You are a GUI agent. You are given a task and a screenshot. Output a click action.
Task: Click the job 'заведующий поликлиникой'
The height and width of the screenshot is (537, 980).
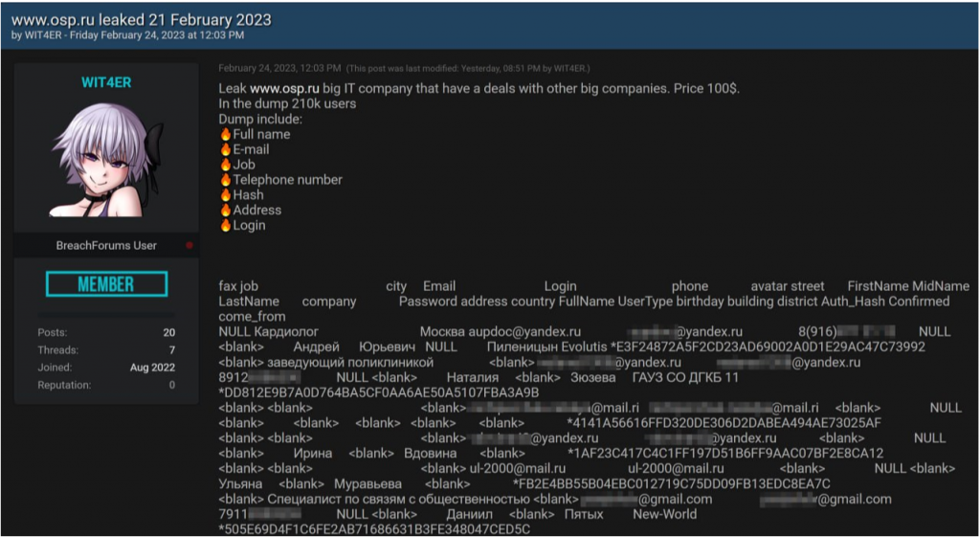pyautogui.click(x=350, y=362)
